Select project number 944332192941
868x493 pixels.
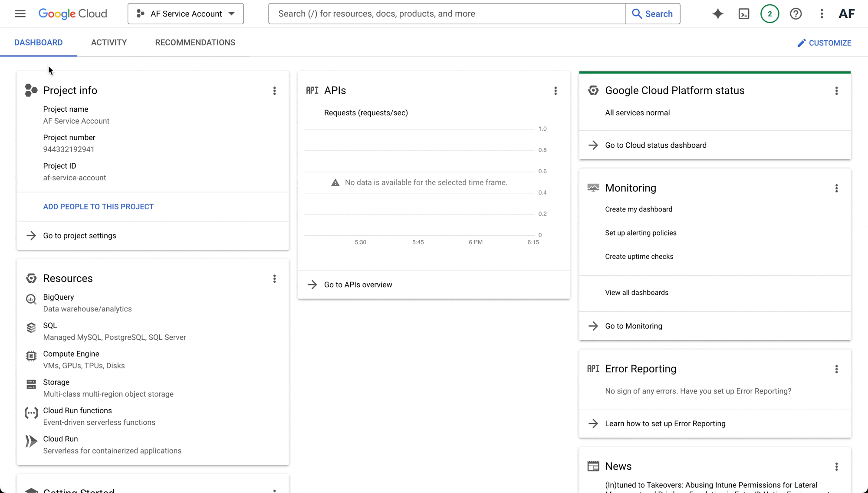(69, 149)
